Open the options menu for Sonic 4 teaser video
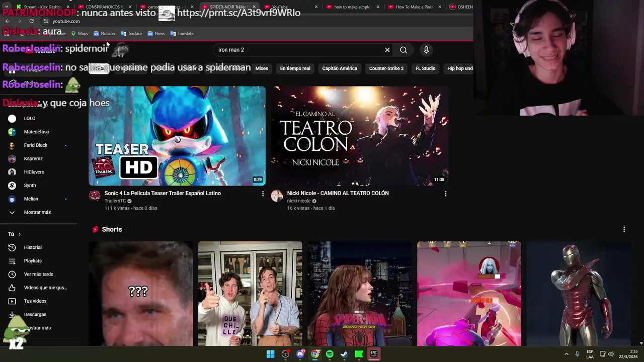Image resolution: width=644 pixels, height=362 pixels. coord(263,194)
